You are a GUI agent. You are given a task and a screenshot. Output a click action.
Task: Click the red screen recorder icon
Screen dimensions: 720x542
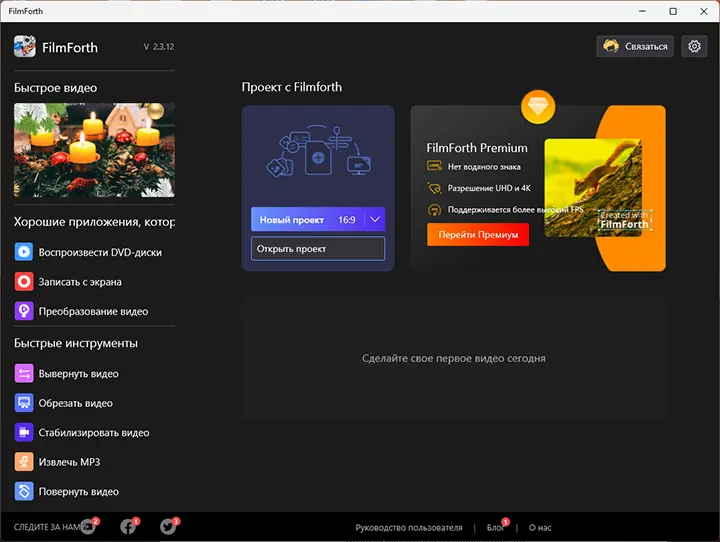pyautogui.click(x=24, y=282)
